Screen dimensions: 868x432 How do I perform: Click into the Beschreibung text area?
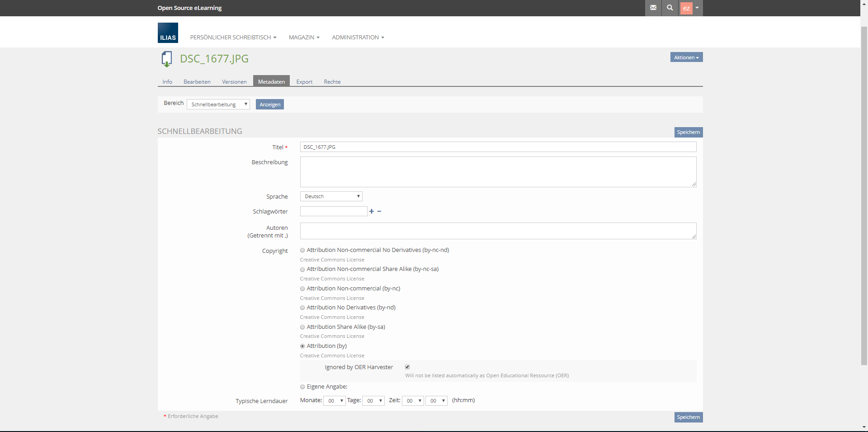pyautogui.click(x=498, y=172)
